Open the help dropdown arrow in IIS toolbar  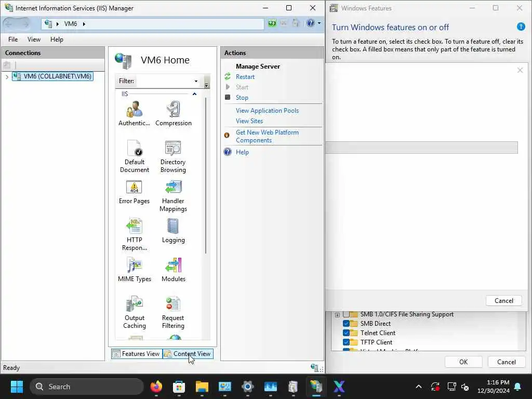pos(319,23)
